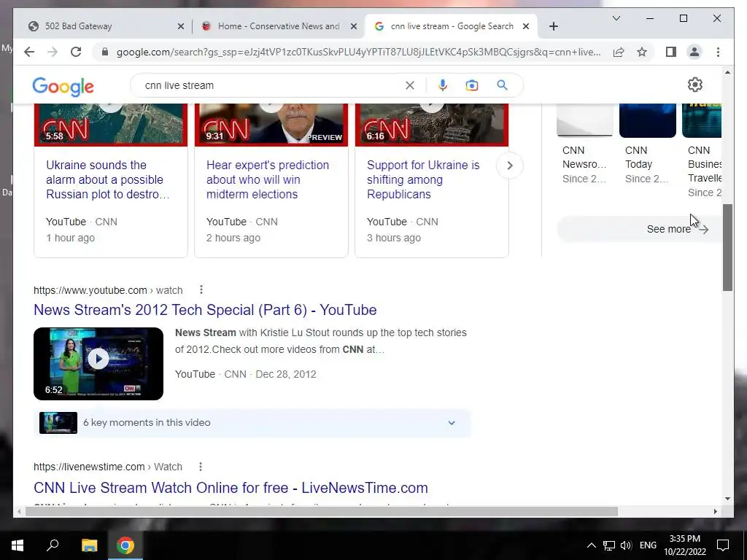Image resolution: width=747 pixels, height=560 pixels.
Task: Open options menu for youtube.com result
Action: click(x=201, y=289)
